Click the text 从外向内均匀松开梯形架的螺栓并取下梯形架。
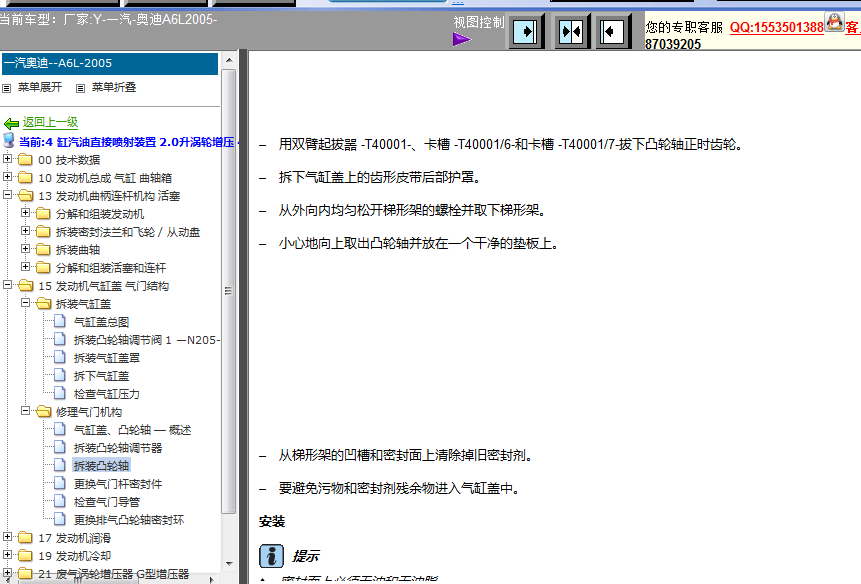861x584 pixels. [412, 210]
